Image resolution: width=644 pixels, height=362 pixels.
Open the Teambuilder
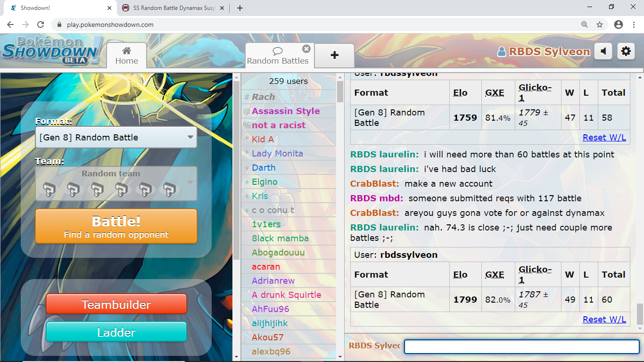116,304
